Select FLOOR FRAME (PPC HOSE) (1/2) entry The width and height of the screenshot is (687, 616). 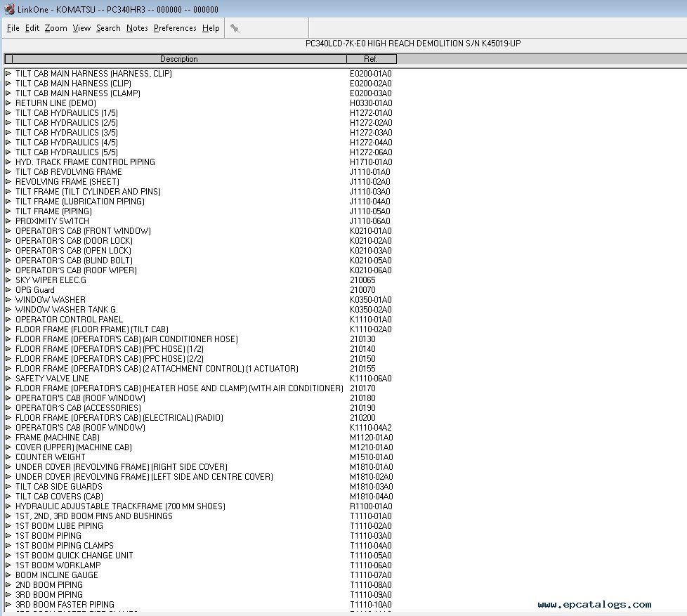[110, 349]
